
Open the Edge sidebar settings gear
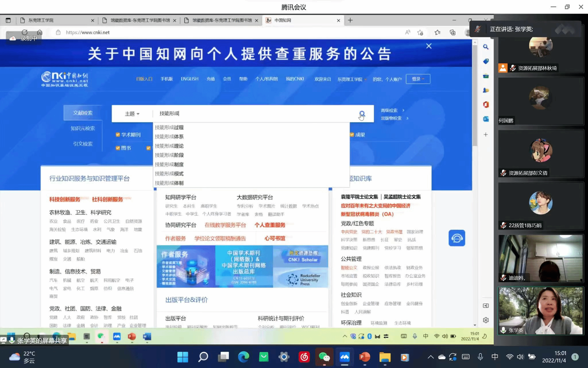[x=486, y=320]
